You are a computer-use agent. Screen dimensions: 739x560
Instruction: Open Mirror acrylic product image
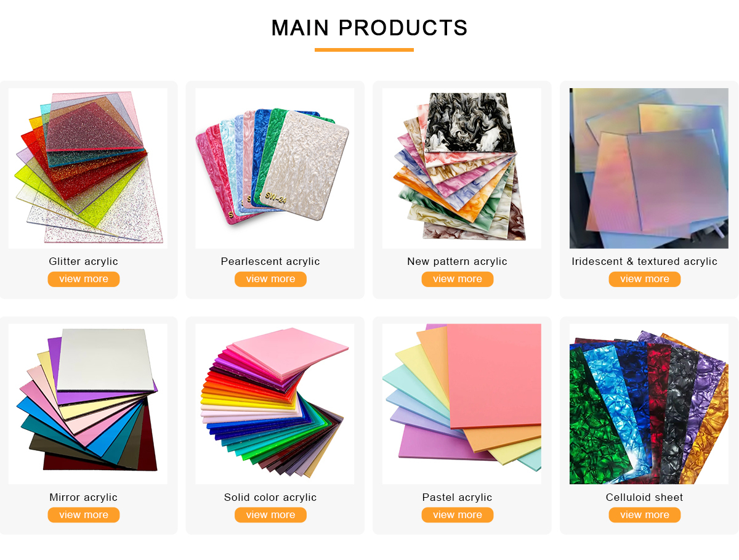point(88,404)
